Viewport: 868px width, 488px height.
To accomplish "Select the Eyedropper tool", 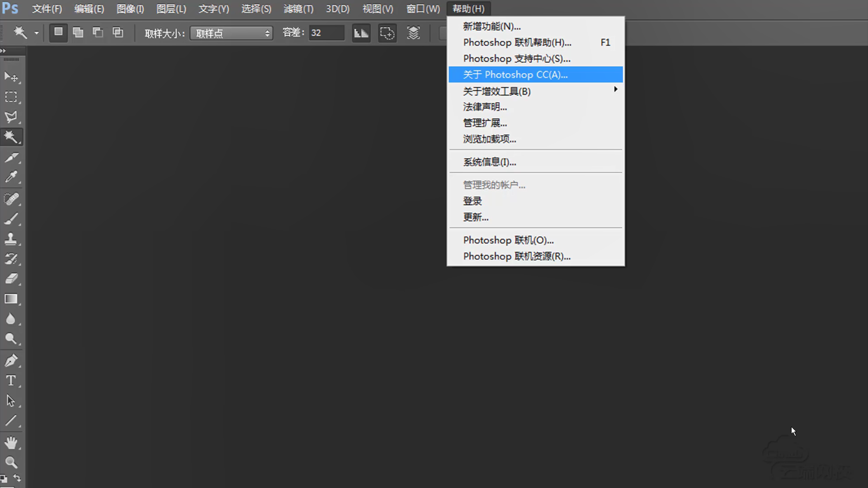I will pyautogui.click(x=11, y=177).
